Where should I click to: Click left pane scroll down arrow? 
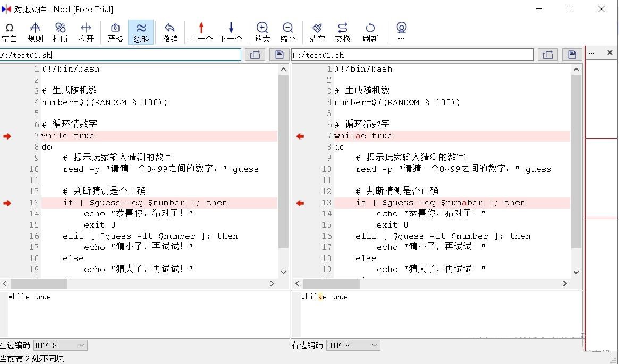(283, 272)
